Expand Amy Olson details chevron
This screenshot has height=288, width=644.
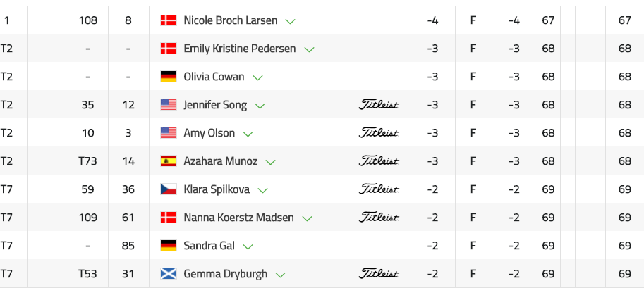pyautogui.click(x=248, y=134)
